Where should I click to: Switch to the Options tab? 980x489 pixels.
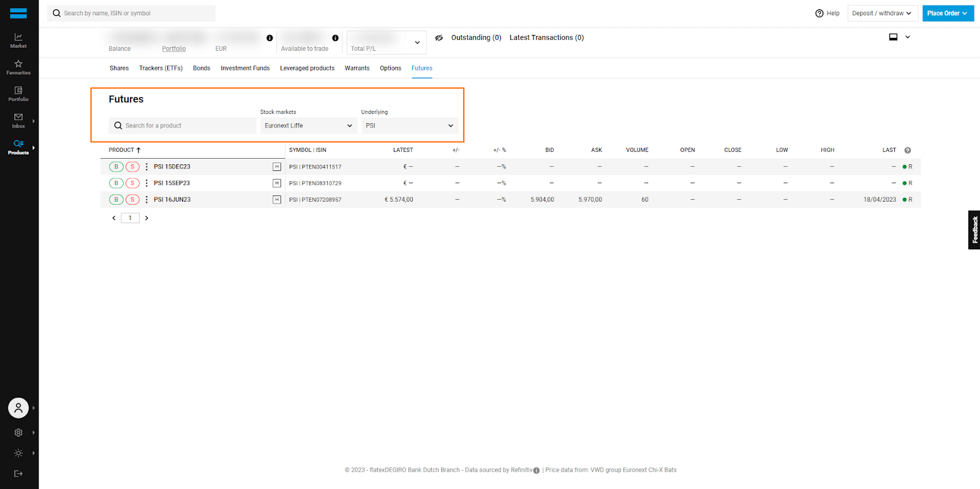[x=390, y=68]
